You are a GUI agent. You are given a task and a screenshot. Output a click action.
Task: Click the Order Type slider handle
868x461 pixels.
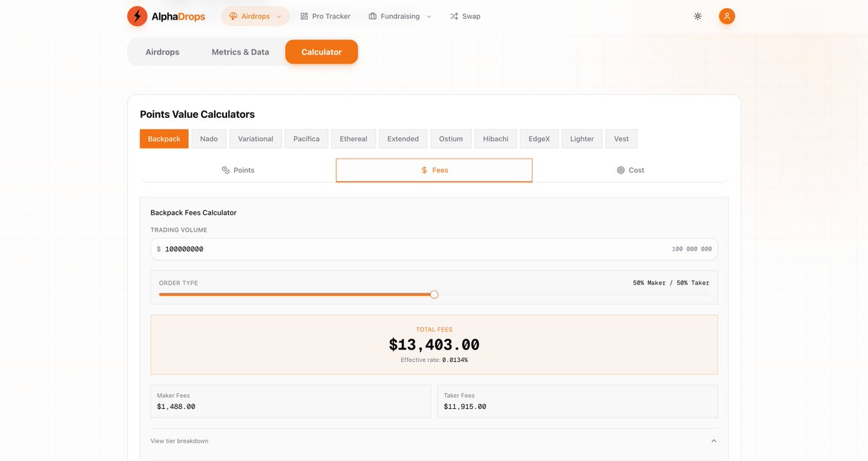click(434, 295)
